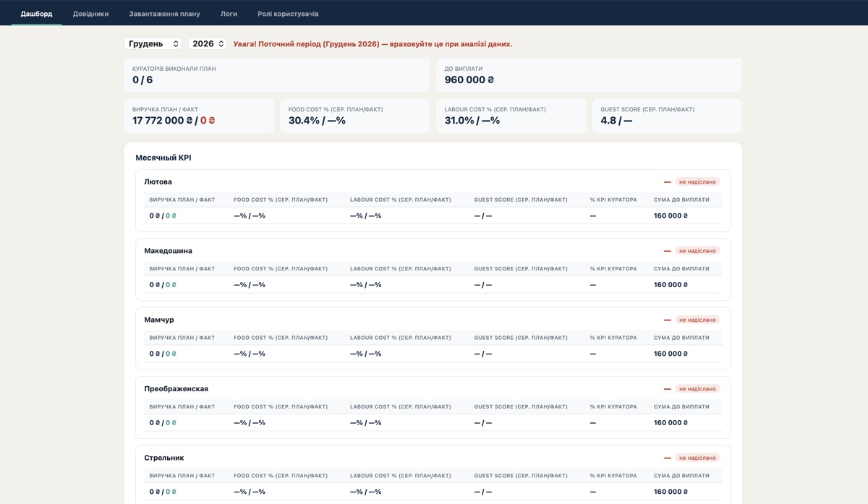Image resolution: width=868 pixels, height=504 pixels.
Task: Click 'не надіслано' badge for Мамчур
Action: [697, 320]
